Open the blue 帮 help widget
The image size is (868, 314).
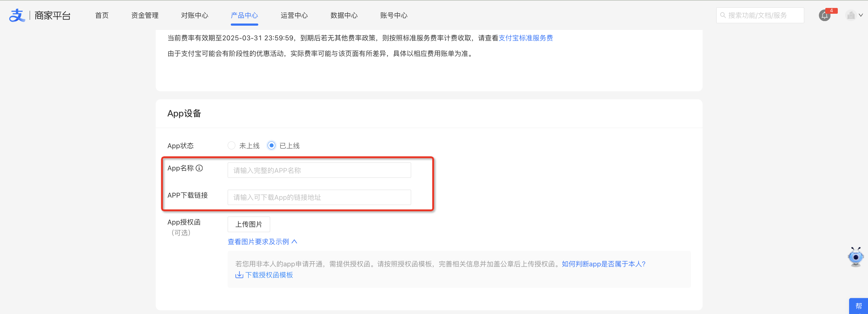point(858,306)
